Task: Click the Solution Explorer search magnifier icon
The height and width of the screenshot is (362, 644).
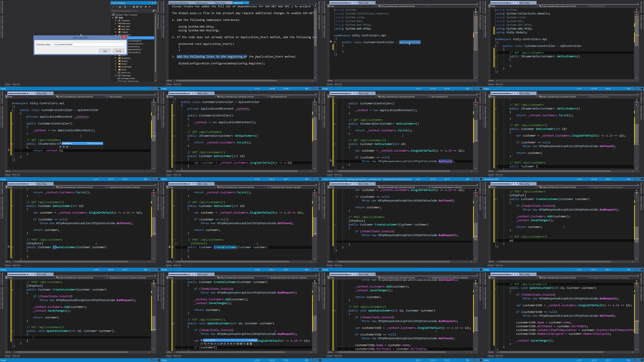Action: click(x=153, y=11)
